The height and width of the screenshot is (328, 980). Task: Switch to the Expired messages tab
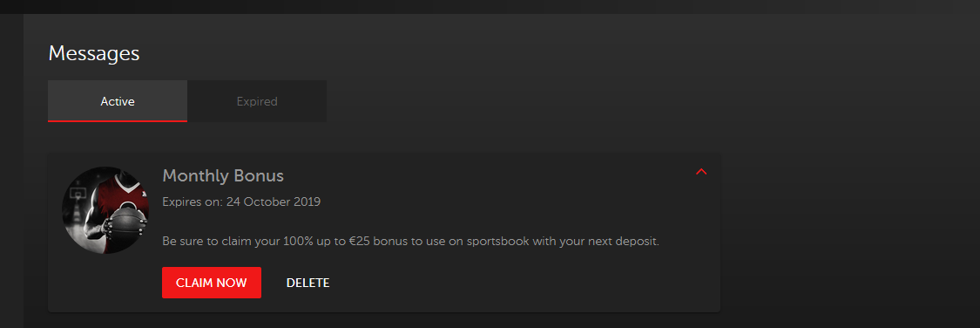(257, 101)
